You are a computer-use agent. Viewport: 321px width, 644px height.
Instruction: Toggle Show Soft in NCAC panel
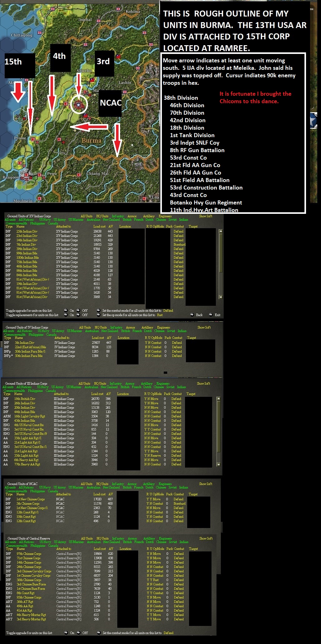[x=206, y=484]
